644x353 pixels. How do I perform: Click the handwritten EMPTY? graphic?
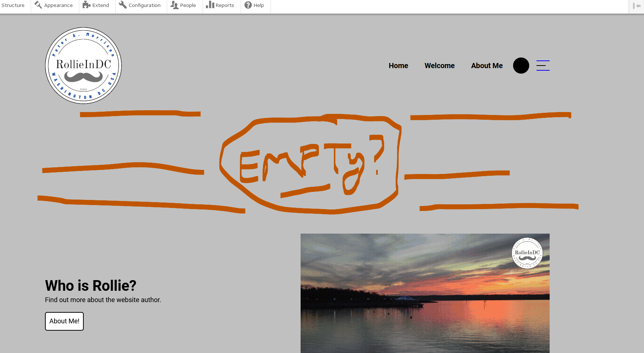(311, 164)
